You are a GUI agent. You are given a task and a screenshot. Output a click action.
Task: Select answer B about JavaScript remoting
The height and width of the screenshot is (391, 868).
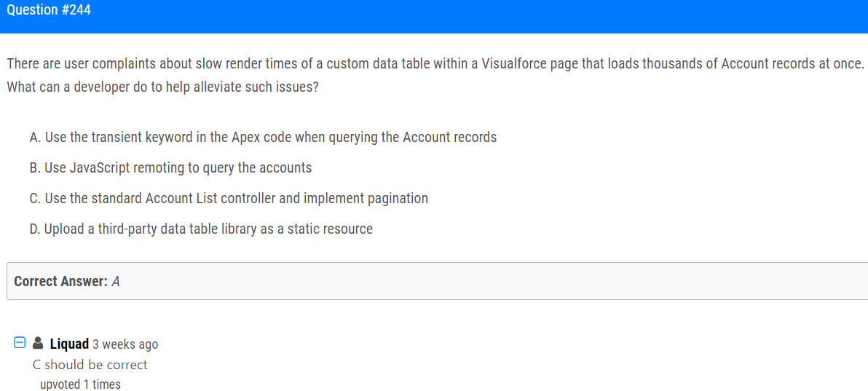170,167
